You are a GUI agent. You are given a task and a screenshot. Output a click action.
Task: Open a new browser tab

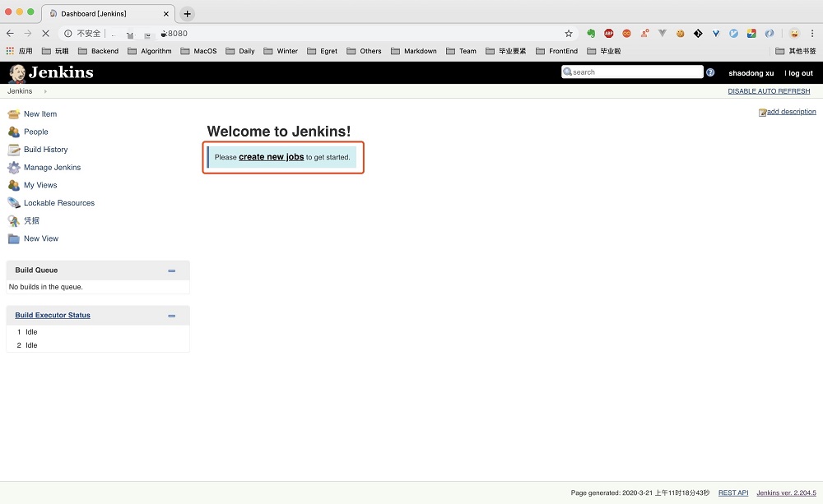click(187, 14)
